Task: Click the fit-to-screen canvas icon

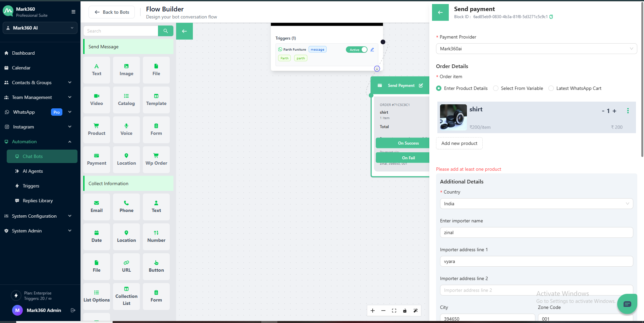Action: (x=394, y=311)
